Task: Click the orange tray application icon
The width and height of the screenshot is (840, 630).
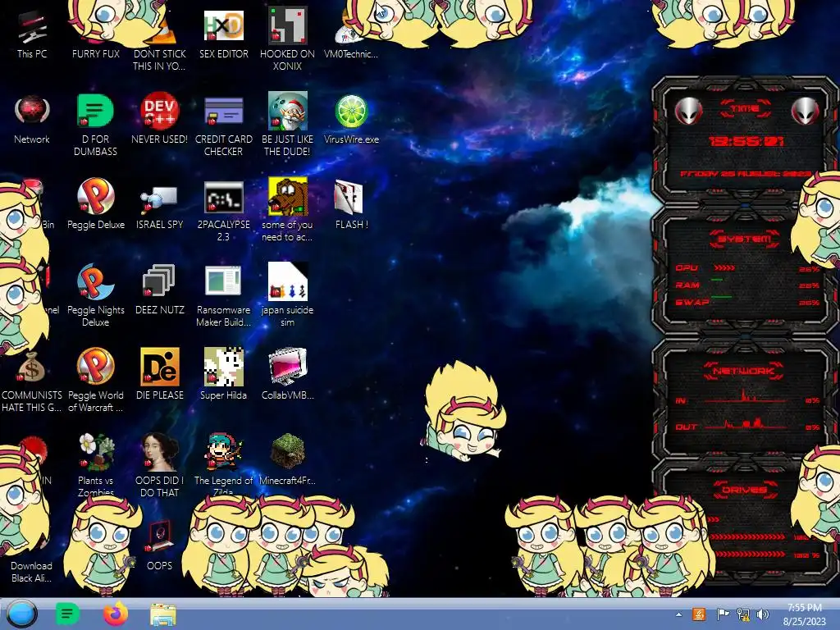Action: coord(699,614)
